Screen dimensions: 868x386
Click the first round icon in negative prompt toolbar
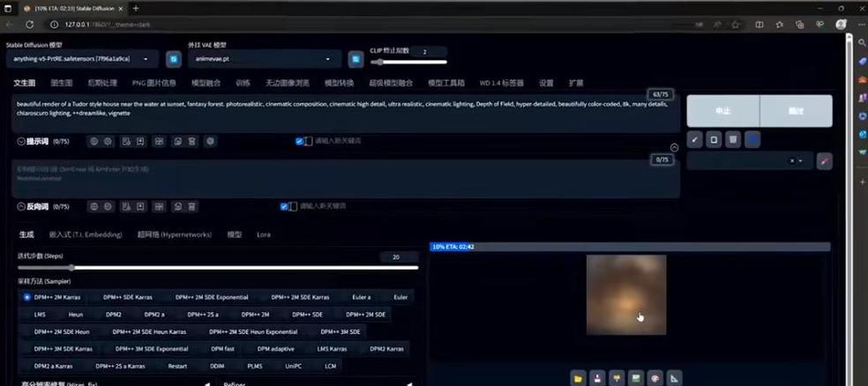coord(94,207)
